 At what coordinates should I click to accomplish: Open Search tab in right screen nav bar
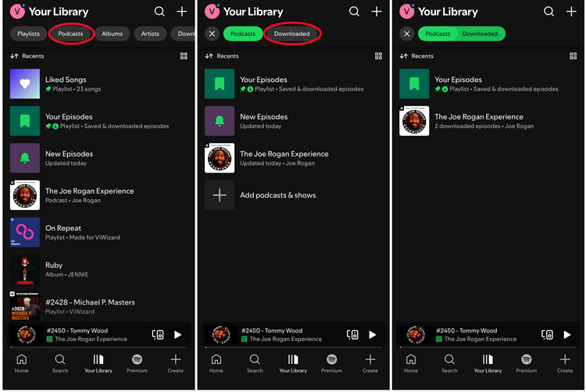click(449, 363)
